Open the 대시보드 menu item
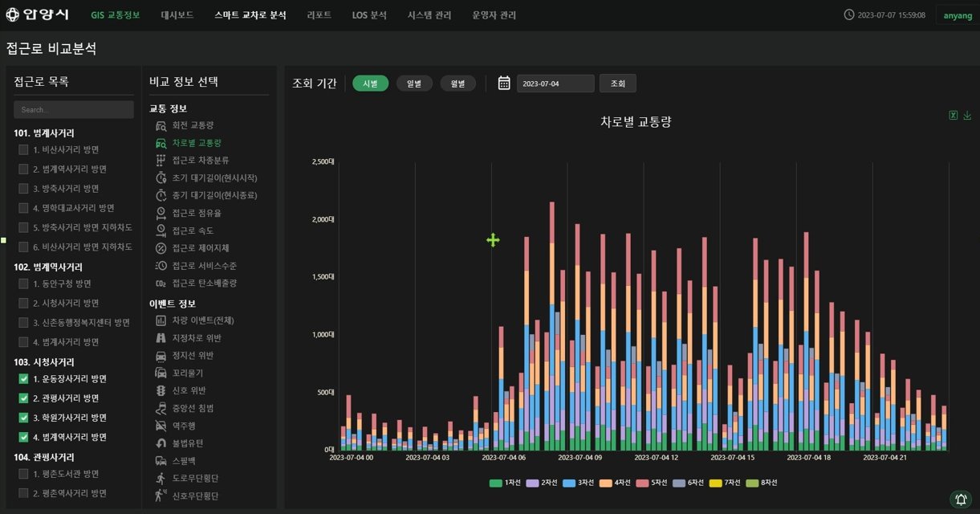 [x=177, y=15]
